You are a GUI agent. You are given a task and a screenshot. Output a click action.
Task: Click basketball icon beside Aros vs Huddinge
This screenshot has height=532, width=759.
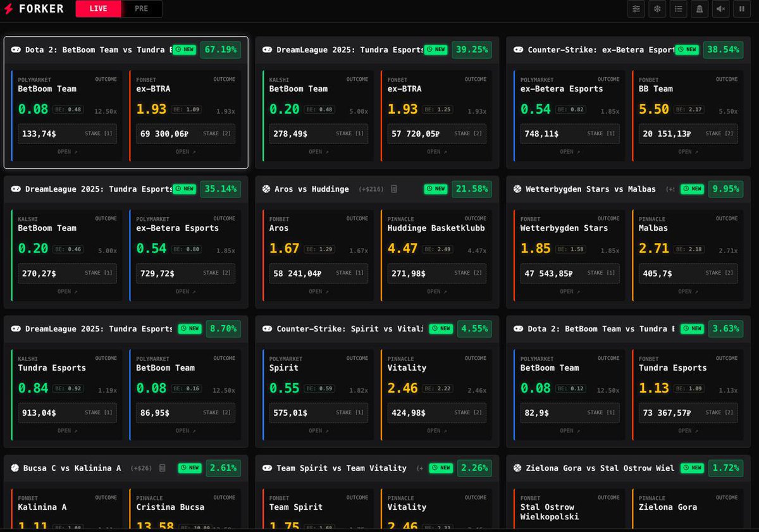(x=266, y=189)
